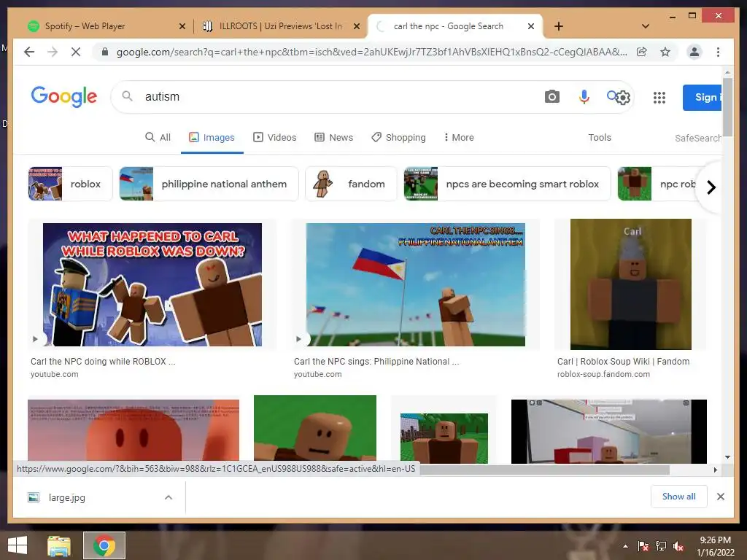Viewport: 747px width, 560px height.
Task: Filter by the fandom chip
Action: pos(351,184)
